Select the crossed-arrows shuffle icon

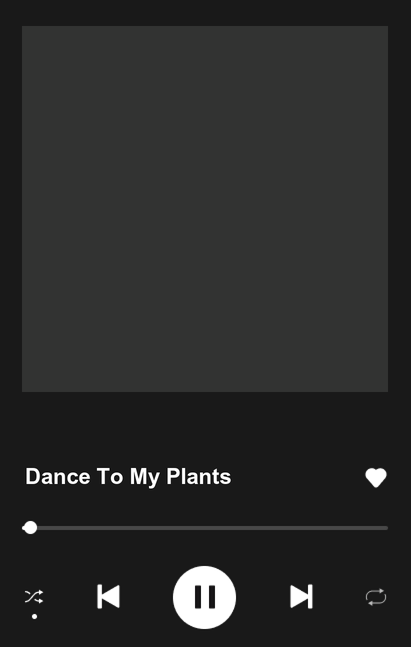click(34, 597)
